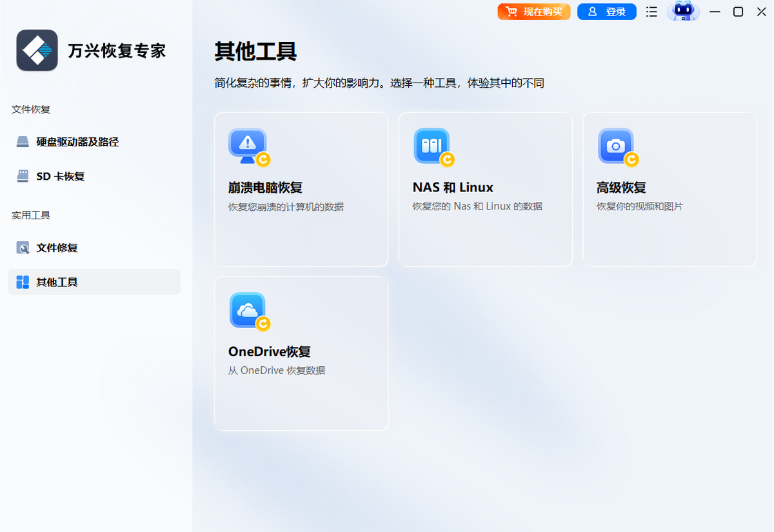The height and width of the screenshot is (532, 774).
Task: Open the hamburger list menu icon
Action: pos(651,12)
